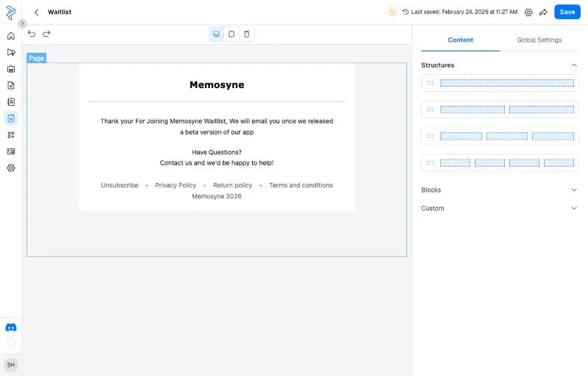The image size is (588, 376).
Task: Redo the last edit
Action: pos(46,34)
